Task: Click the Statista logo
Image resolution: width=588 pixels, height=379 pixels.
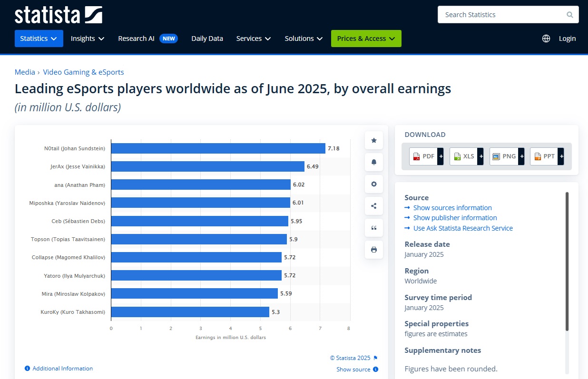Action: pos(58,15)
